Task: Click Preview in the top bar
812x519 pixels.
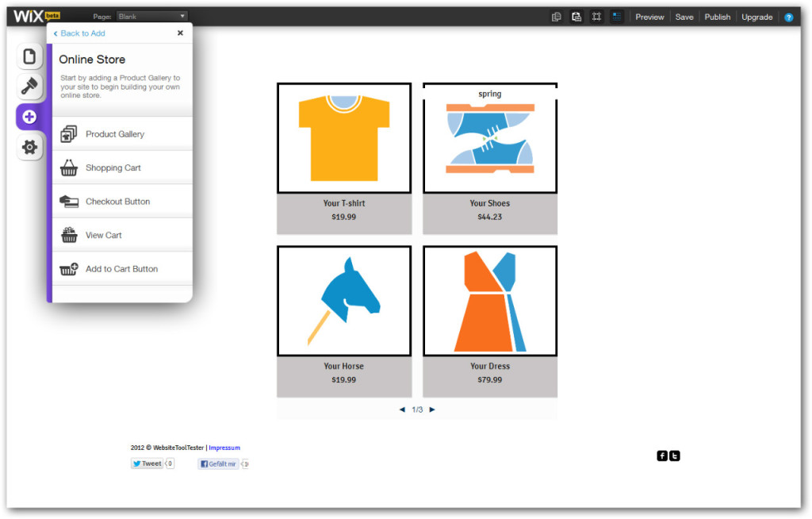Action: (649, 17)
